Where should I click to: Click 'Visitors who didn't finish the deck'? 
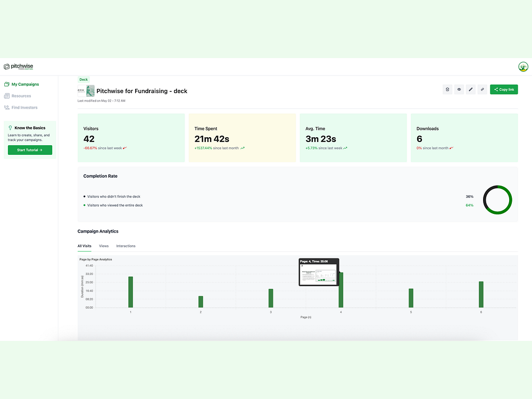coord(114,196)
